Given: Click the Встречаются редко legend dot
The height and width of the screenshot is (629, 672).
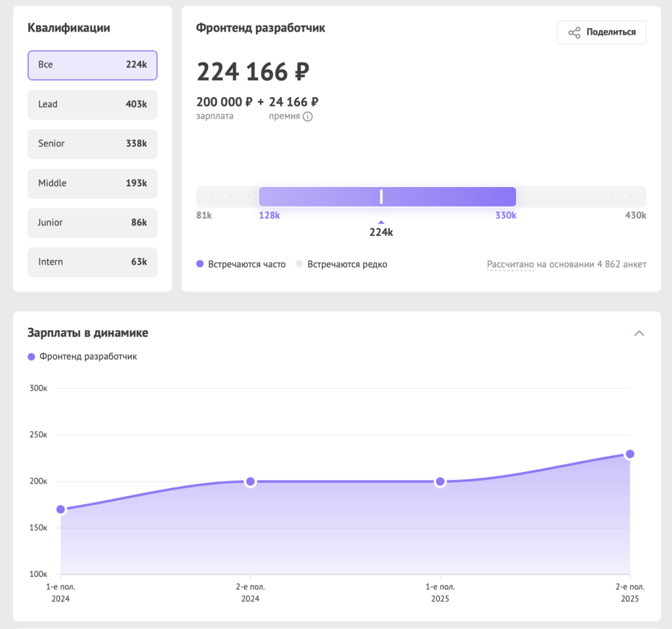Looking at the screenshot, I should point(299,265).
